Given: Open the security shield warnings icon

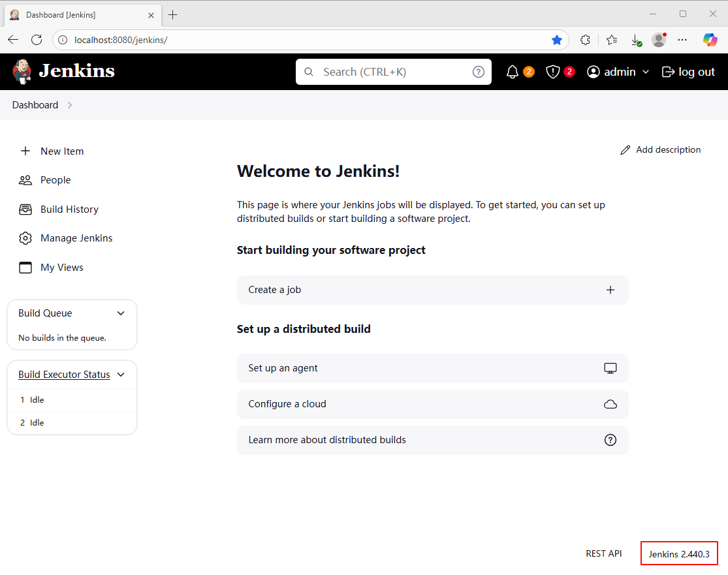Looking at the screenshot, I should [x=552, y=72].
